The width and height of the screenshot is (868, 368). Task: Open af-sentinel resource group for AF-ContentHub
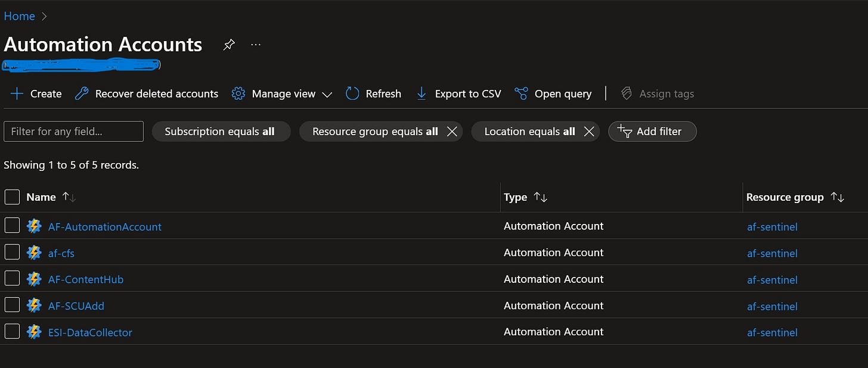pyautogui.click(x=772, y=280)
